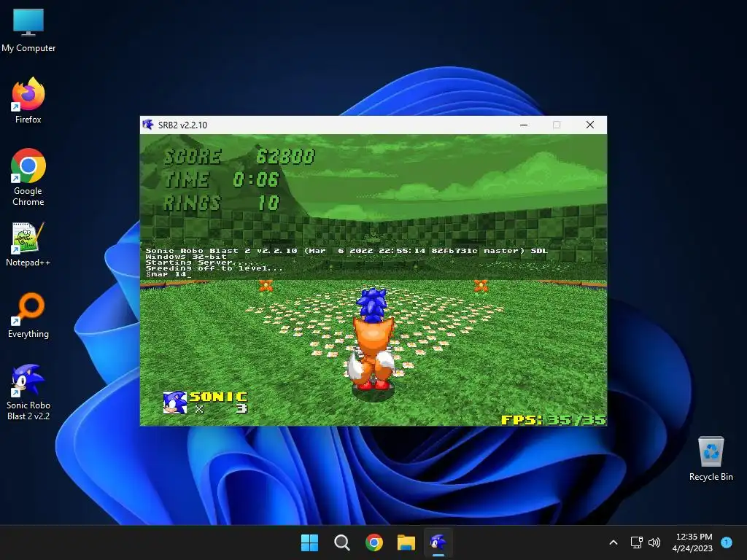
Task: Show hidden system tray icons
Action: (614, 542)
